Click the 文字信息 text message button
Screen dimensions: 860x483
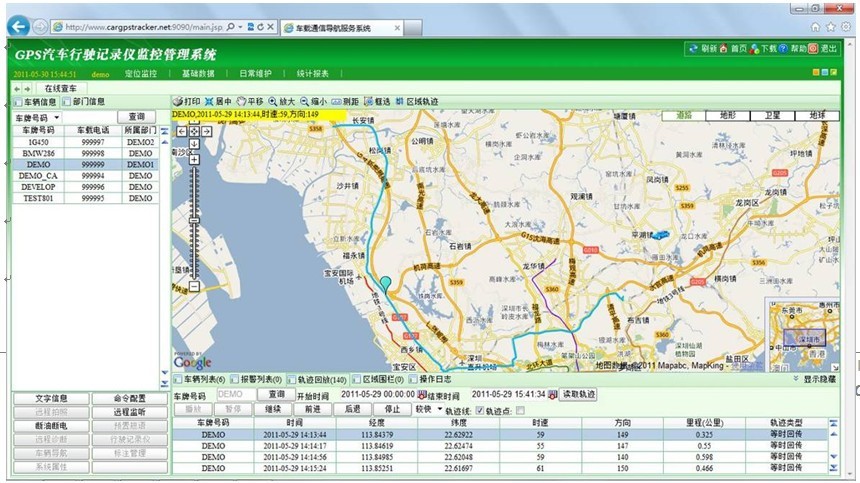(x=51, y=399)
